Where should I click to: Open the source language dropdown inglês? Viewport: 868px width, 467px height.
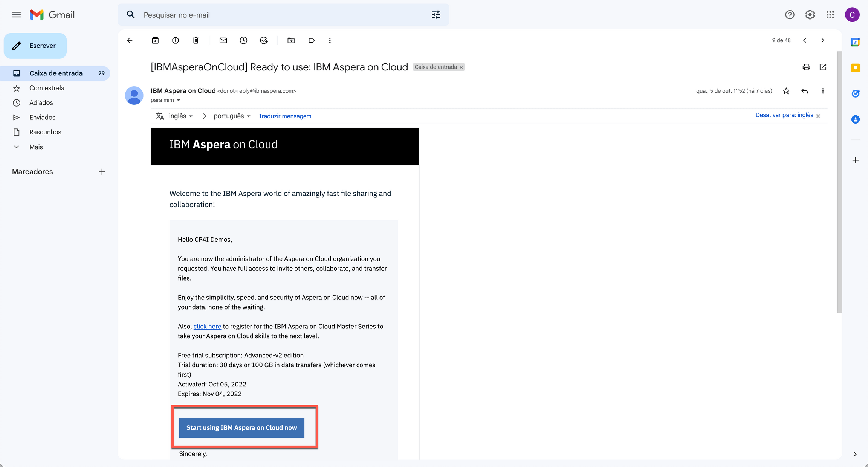[x=180, y=116]
